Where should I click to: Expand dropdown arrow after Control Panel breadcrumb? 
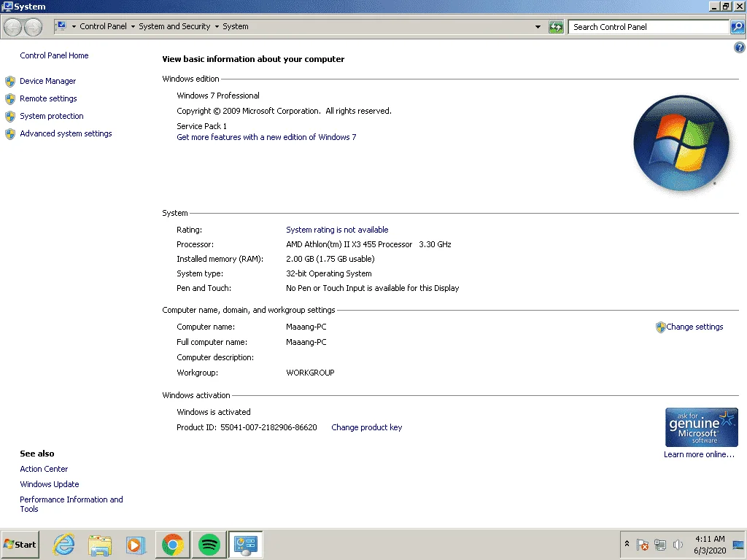[133, 27]
